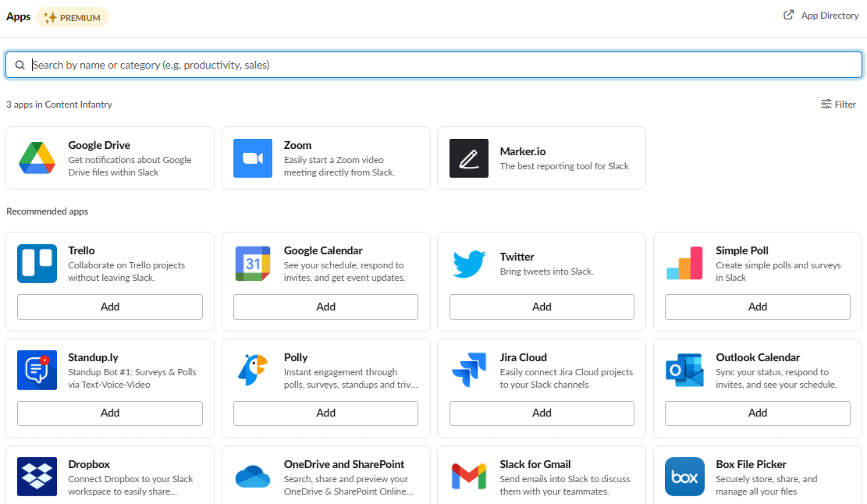Add the Polly app

tap(325, 413)
